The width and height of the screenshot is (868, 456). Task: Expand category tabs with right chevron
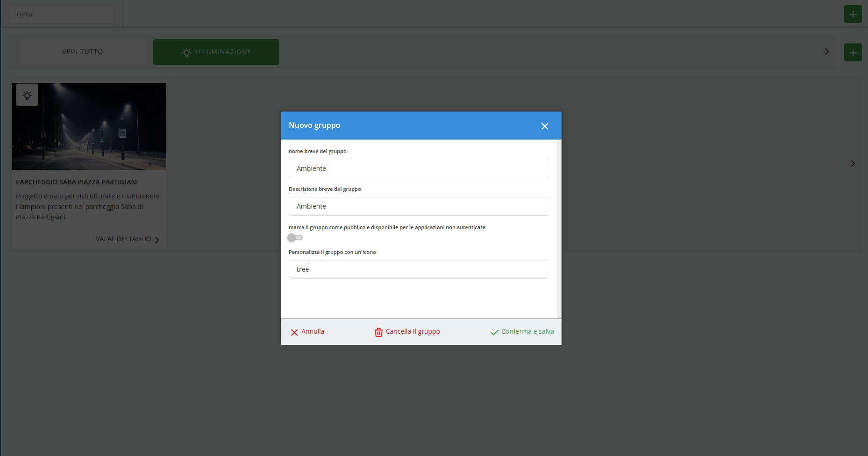click(x=826, y=52)
